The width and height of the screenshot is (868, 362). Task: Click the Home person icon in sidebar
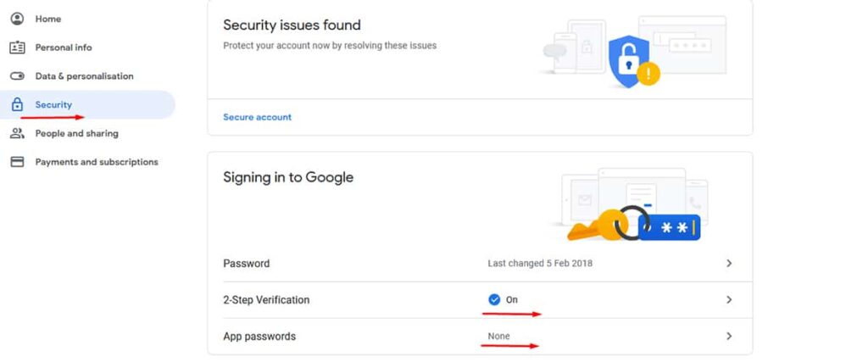point(18,19)
